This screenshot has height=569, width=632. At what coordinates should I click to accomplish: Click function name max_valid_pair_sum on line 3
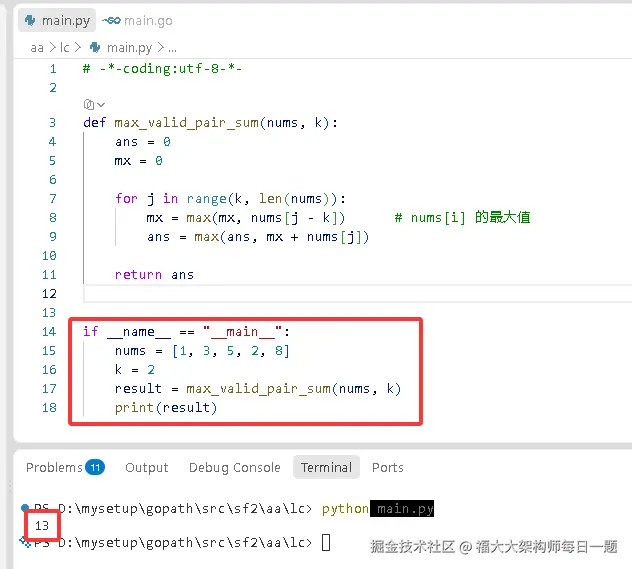point(186,122)
